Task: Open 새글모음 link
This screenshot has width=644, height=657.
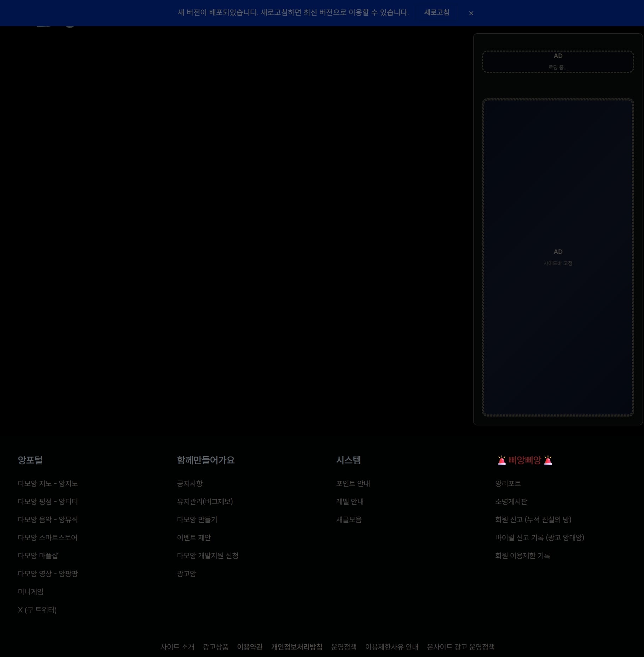Action: pos(349,519)
